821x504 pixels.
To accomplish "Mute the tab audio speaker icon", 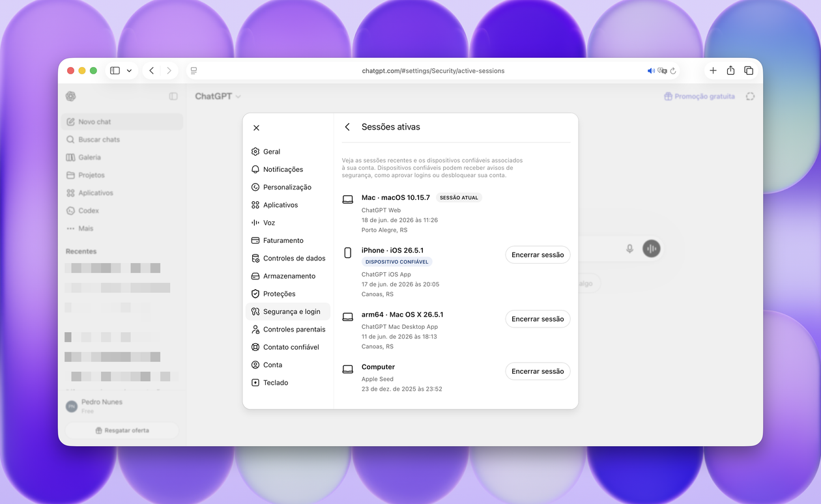I will click(x=651, y=71).
